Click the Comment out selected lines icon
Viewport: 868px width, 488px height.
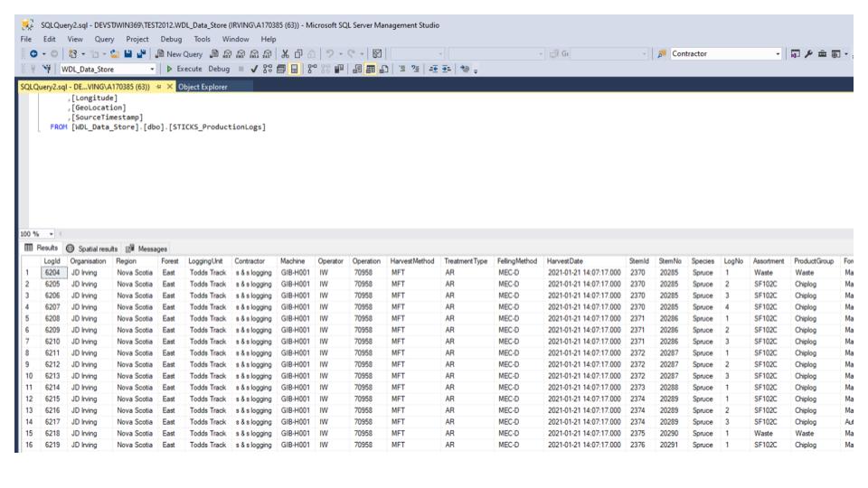point(401,70)
